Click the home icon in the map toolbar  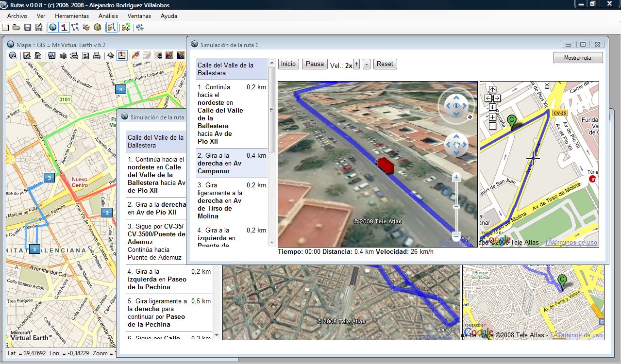(x=37, y=55)
